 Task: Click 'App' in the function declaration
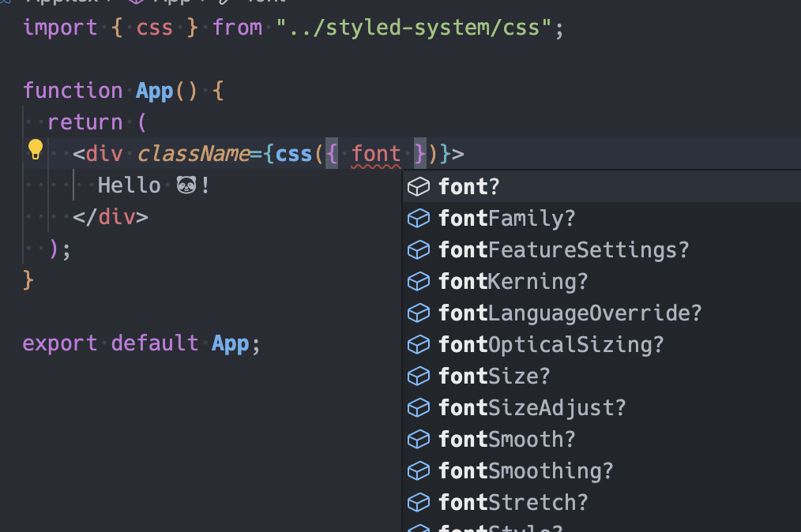(x=155, y=91)
